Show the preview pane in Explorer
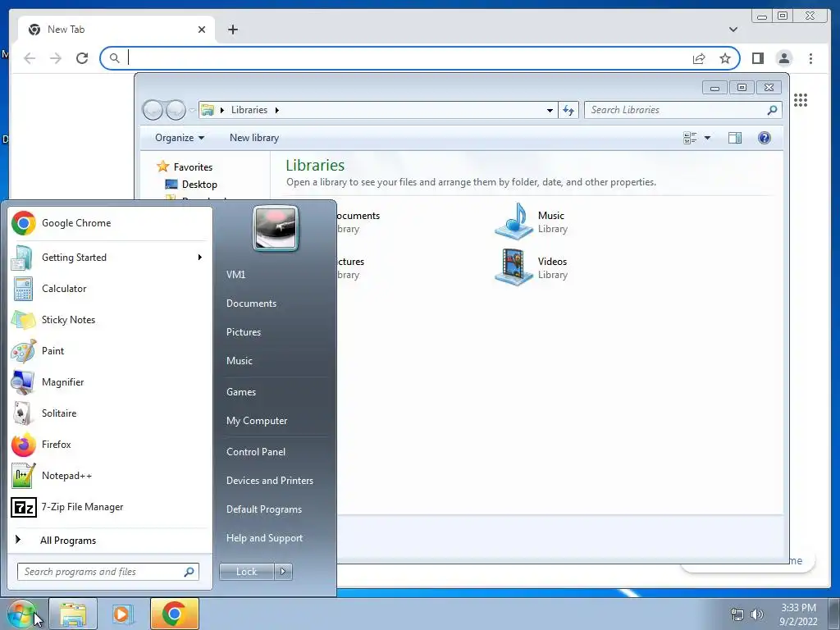 point(735,138)
